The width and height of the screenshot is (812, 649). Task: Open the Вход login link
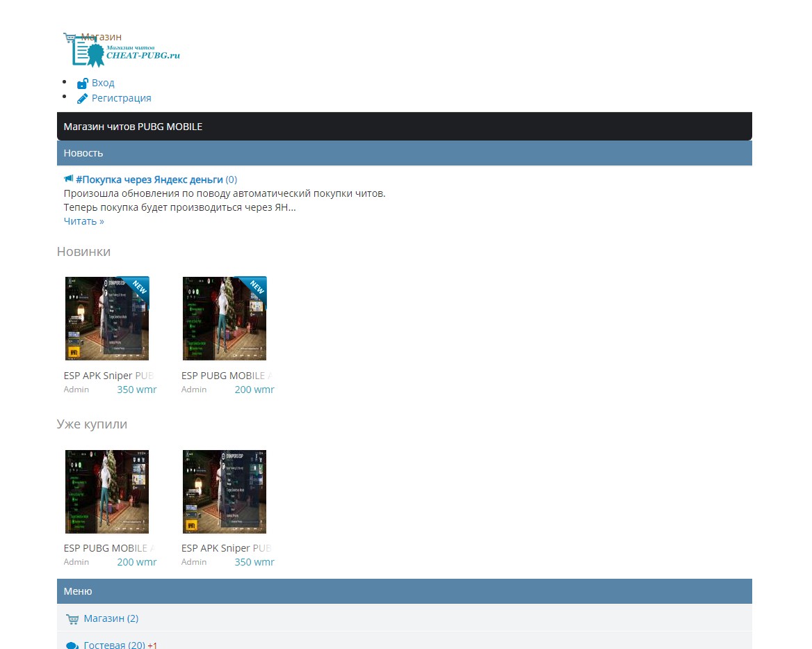[103, 83]
